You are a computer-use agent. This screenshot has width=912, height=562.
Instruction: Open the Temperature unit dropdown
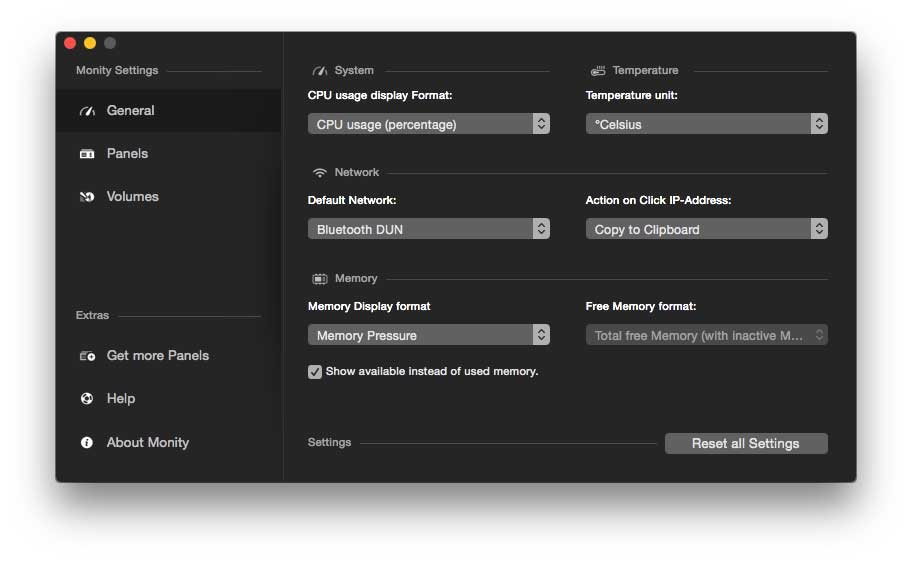[x=706, y=124]
